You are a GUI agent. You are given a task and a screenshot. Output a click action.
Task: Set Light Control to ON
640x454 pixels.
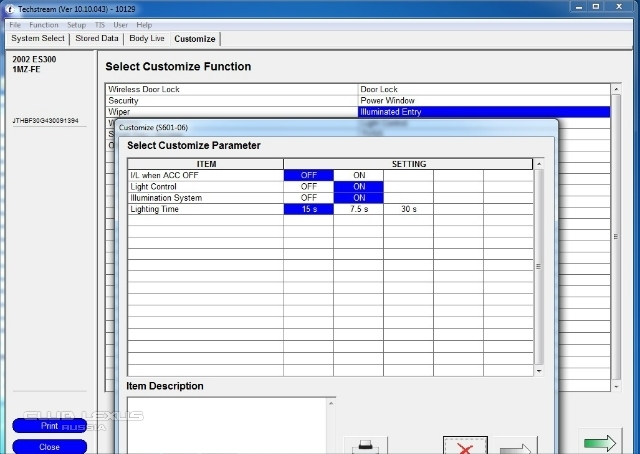(x=359, y=187)
